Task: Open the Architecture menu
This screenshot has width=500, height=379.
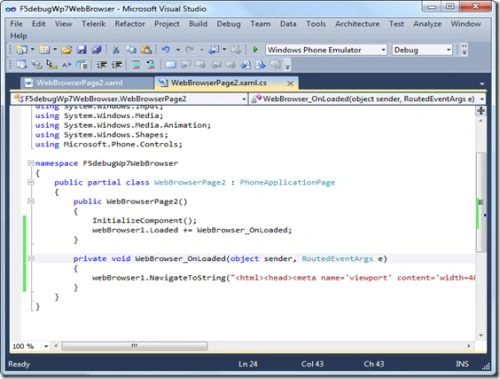Action: [357, 24]
